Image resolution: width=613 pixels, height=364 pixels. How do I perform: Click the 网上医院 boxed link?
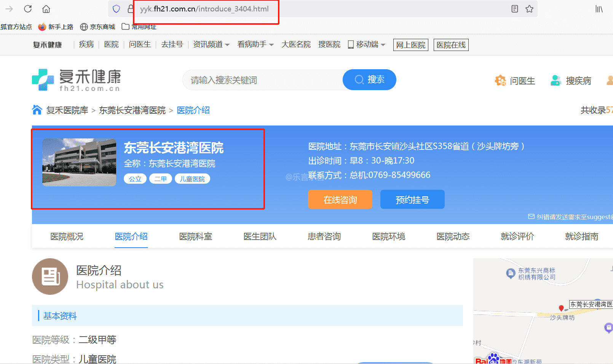[x=411, y=45]
